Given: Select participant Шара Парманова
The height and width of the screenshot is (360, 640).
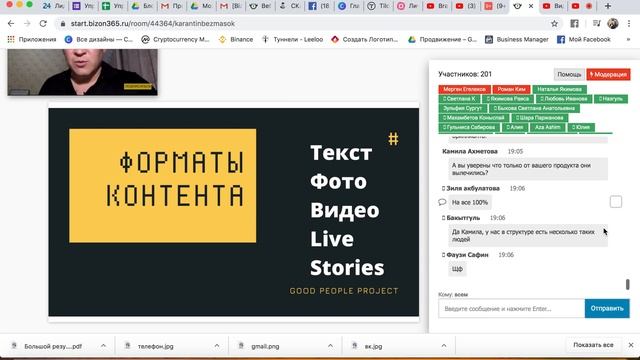Looking at the screenshot, I should tap(539, 118).
